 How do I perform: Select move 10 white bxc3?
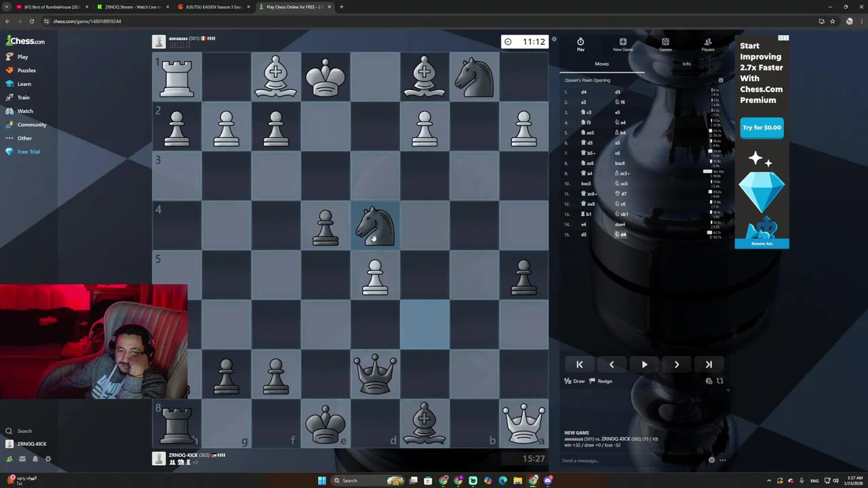[x=586, y=184]
